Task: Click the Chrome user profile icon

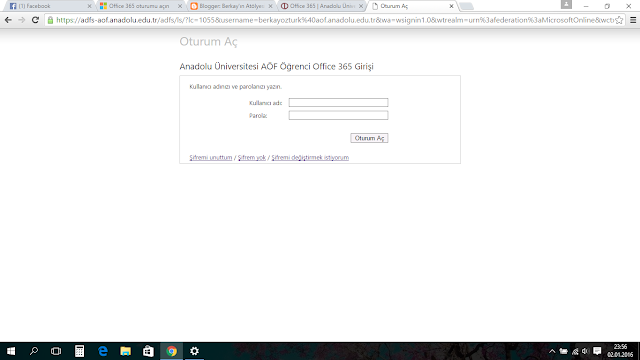Action: pyautogui.click(x=566, y=4)
